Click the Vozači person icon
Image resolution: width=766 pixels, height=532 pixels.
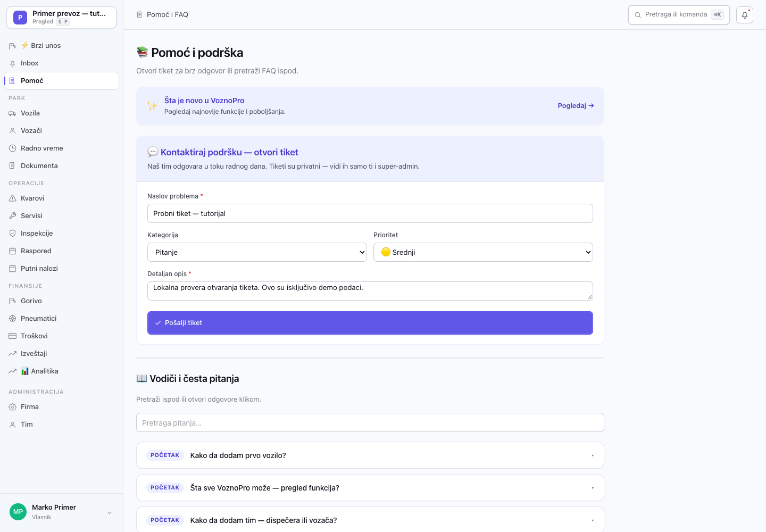pyautogui.click(x=12, y=131)
